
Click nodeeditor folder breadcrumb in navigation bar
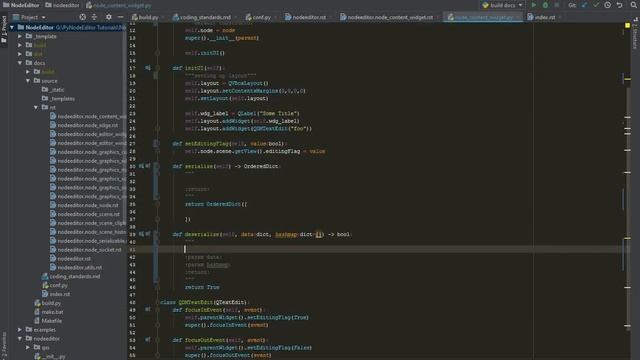point(62,5)
